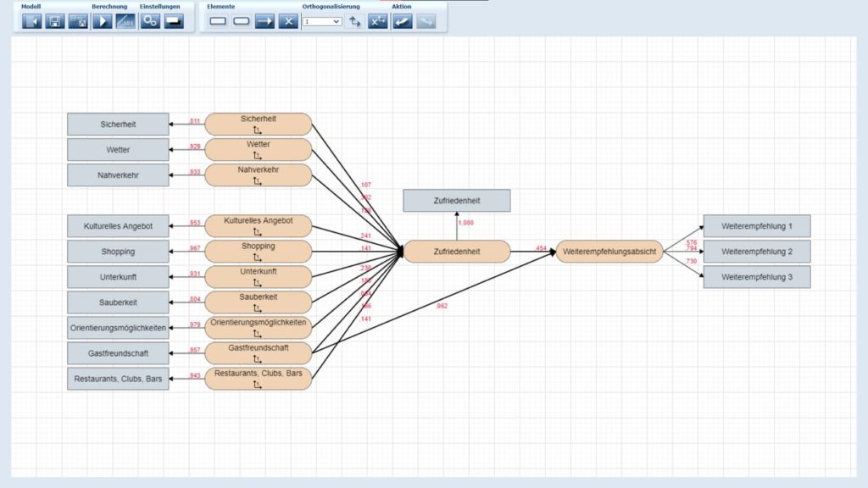Select the grey Nahverkehr indicator box

tap(118, 175)
